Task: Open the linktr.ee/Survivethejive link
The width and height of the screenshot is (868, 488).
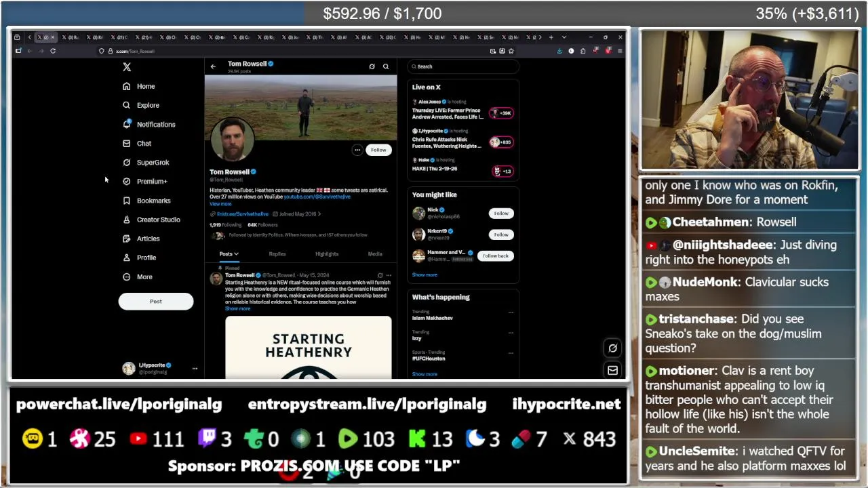Action: [242, 214]
